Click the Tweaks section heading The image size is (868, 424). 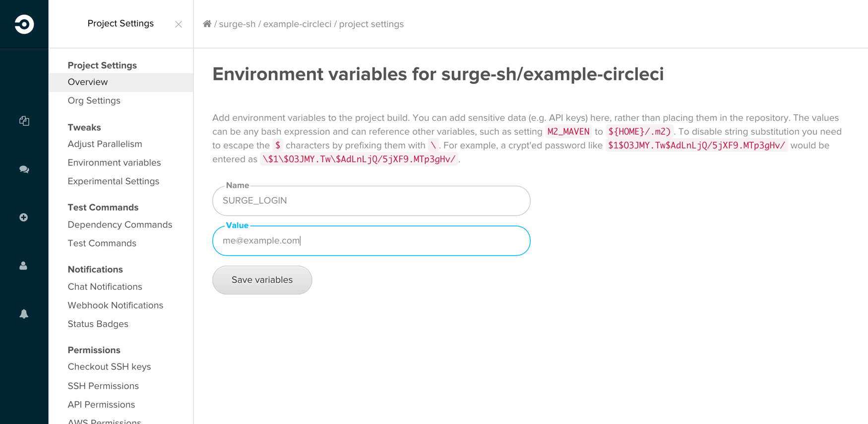pyautogui.click(x=84, y=128)
